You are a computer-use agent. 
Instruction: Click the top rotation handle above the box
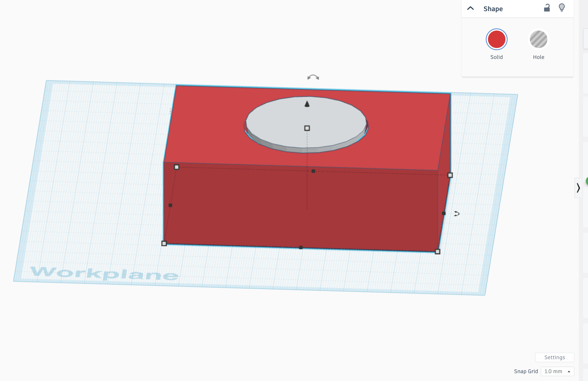point(313,77)
